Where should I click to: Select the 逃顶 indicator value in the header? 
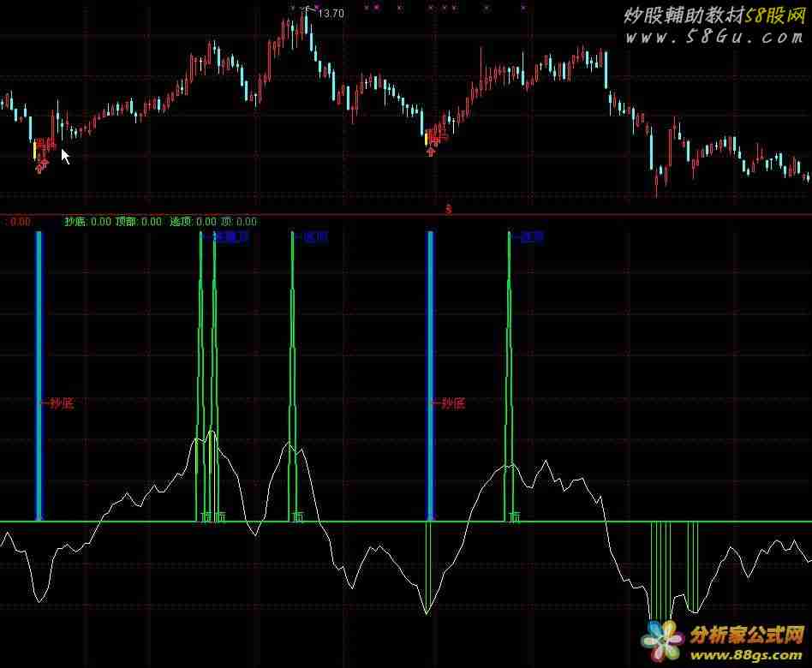pos(193,222)
